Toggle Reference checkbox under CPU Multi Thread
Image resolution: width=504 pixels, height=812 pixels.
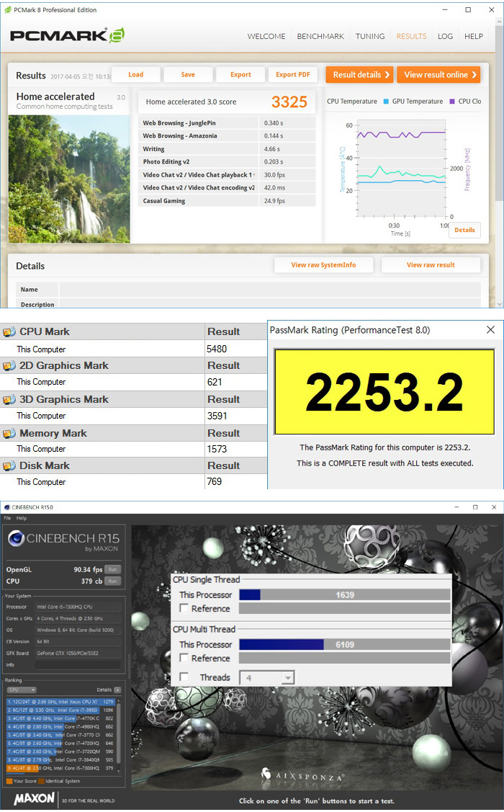pyautogui.click(x=184, y=658)
